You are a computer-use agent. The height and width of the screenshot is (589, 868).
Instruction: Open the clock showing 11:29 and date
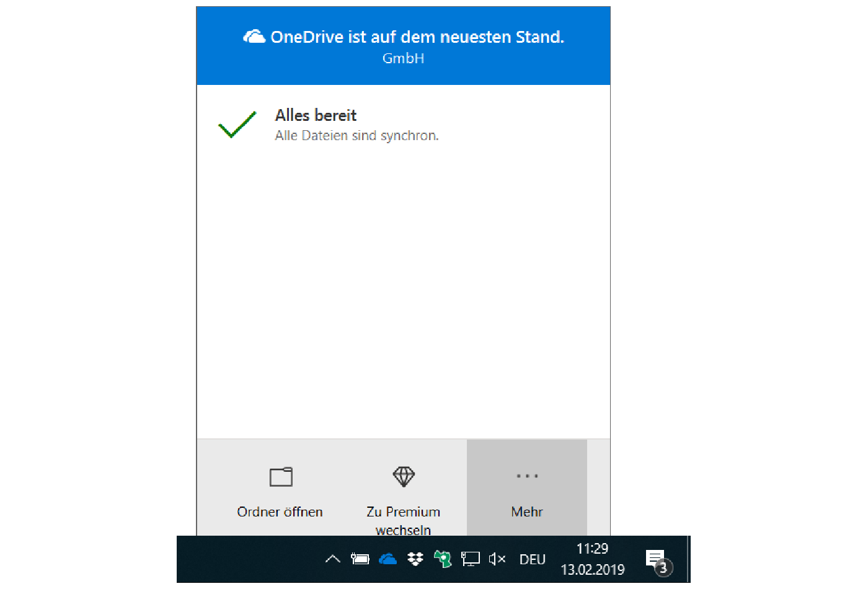[x=593, y=559]
